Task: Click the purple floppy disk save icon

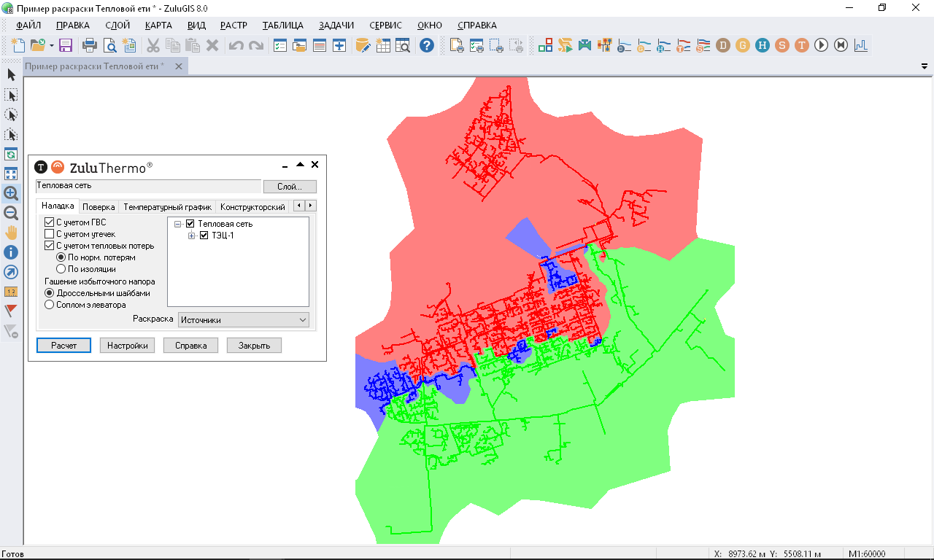Action: [66, 45]
